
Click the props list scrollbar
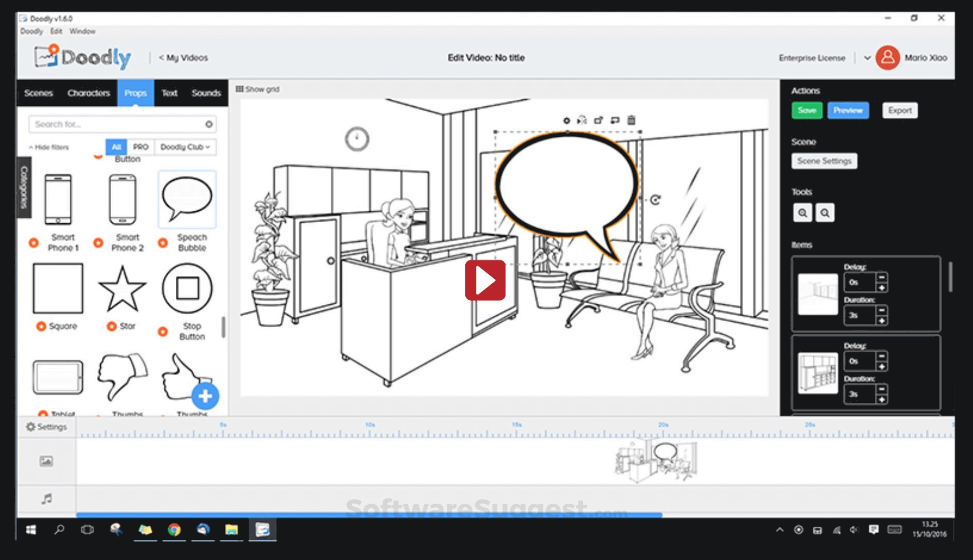(x=223, y=327)
